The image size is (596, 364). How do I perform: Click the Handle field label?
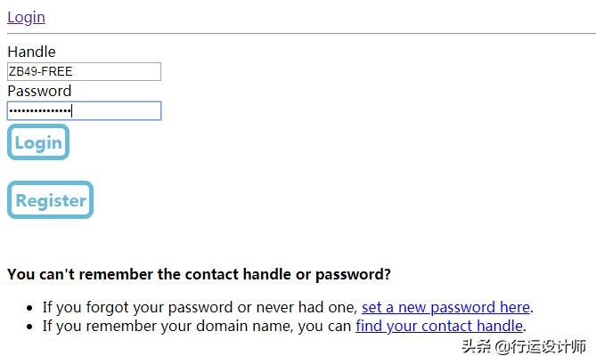(31, 52)
